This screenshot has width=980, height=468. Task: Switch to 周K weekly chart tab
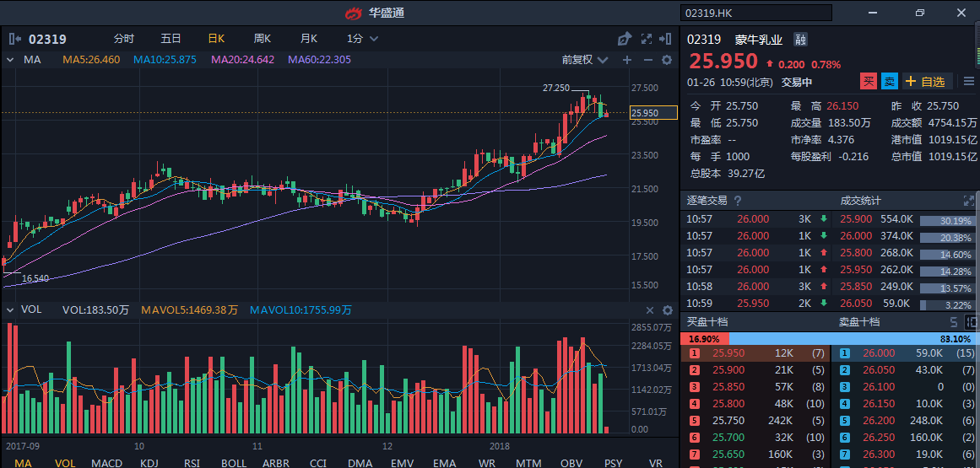coord(263,39)
